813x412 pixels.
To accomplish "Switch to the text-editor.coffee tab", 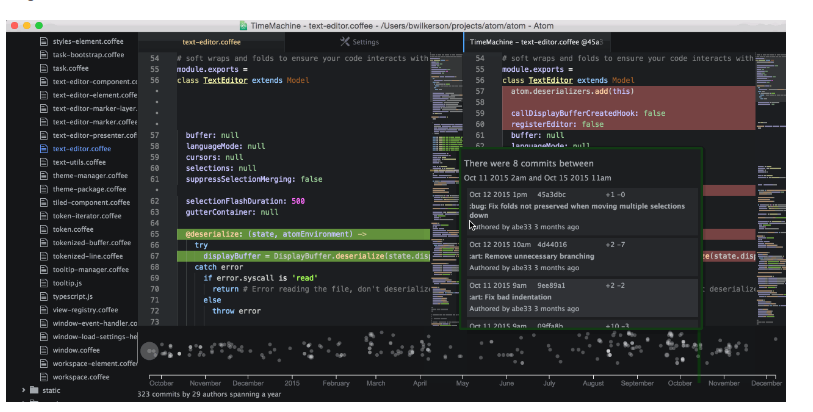I will coord(212,42).
